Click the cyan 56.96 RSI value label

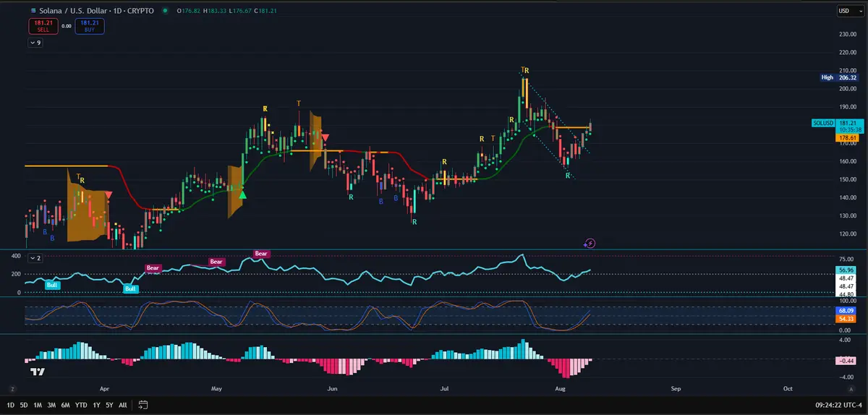point(846,270)
